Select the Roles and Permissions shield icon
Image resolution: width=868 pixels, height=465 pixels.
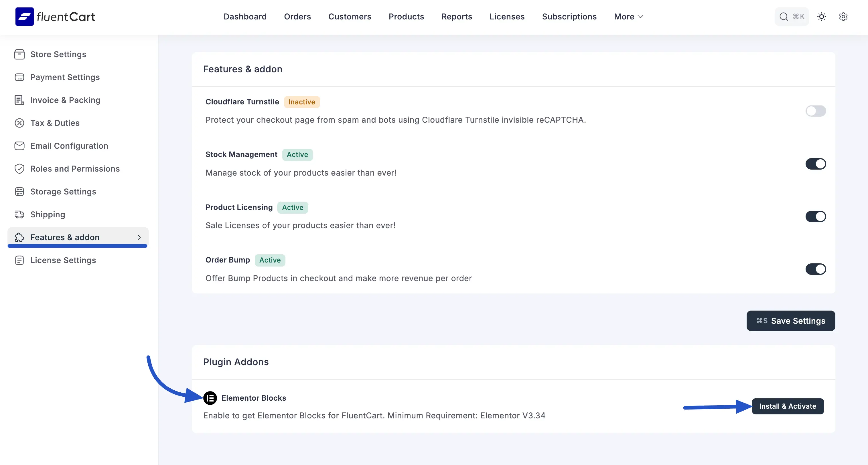19,169
